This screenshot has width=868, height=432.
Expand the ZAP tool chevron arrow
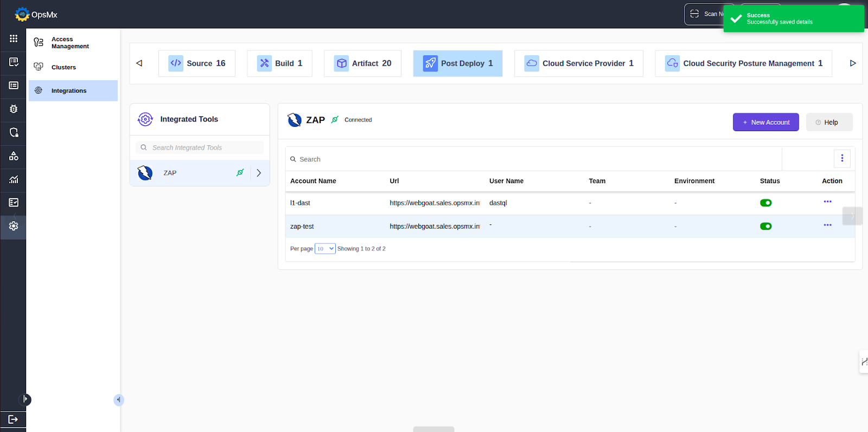pyautogui.click(x=259, y=173)
